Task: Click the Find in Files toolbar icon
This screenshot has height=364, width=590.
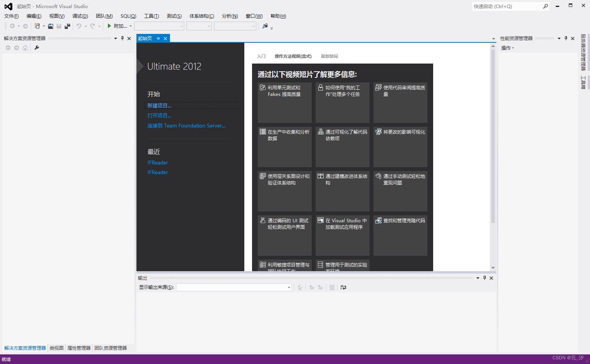Action: [265, 26]
